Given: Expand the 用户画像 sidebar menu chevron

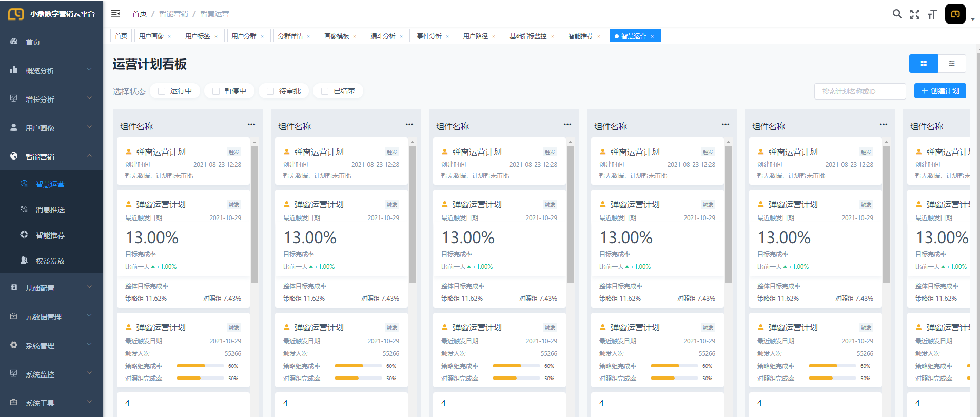Looking at the screenshot, I should [89, 127].
